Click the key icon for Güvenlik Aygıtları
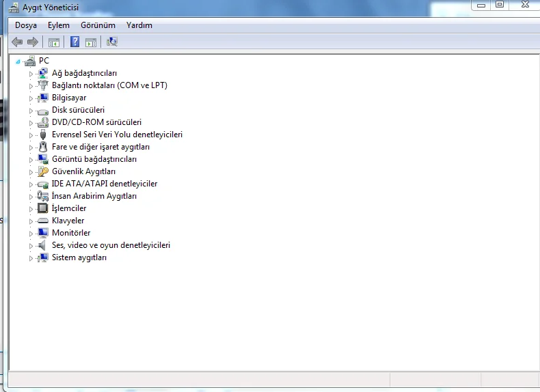 (x=42, y=171)
